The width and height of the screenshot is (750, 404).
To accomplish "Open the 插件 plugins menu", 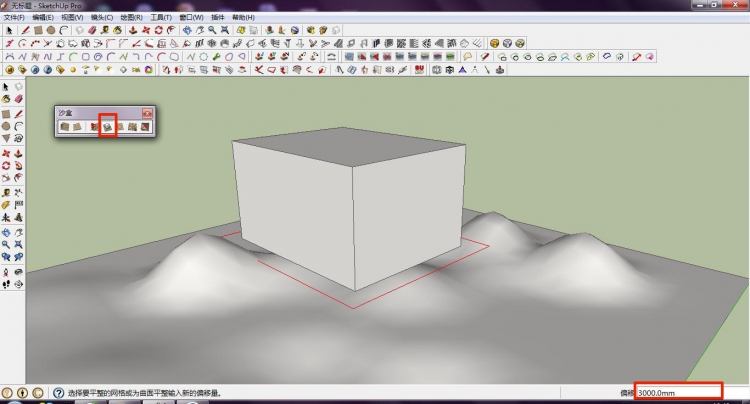I will 218,18.
